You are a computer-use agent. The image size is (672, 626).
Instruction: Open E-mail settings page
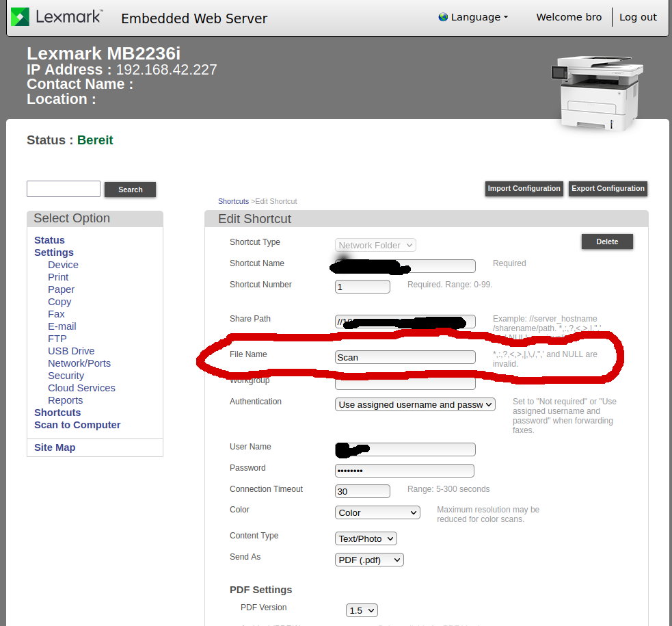click(62, 327)
